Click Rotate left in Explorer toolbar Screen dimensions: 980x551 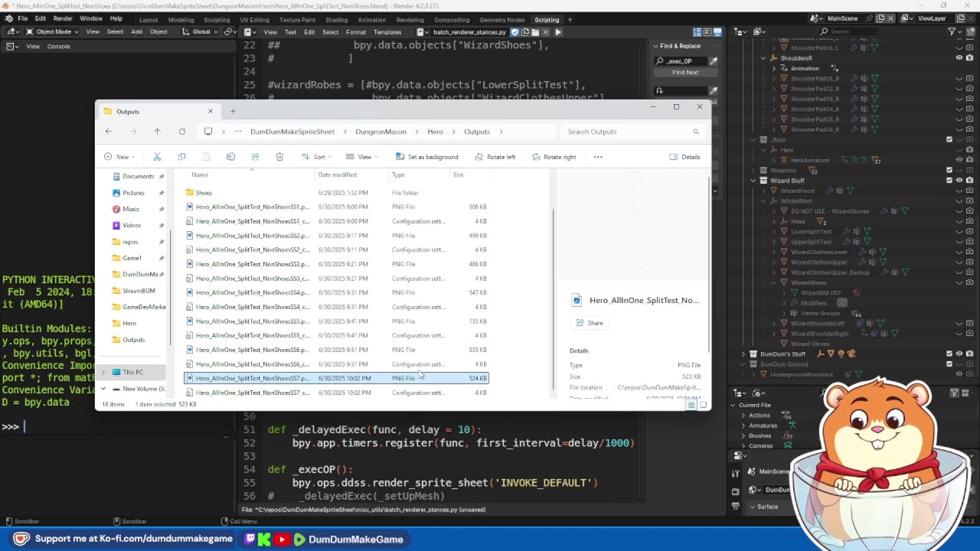coord(495,157)
